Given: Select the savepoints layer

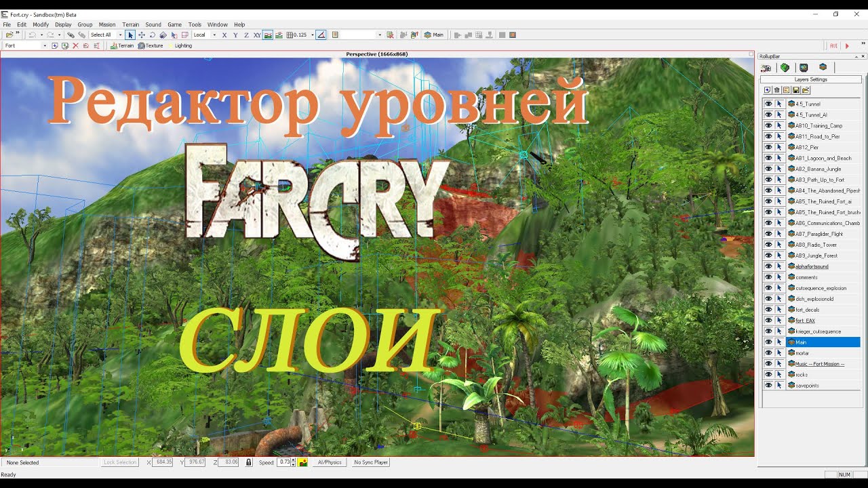Looking at the screenshot, I should click(823, 386).
